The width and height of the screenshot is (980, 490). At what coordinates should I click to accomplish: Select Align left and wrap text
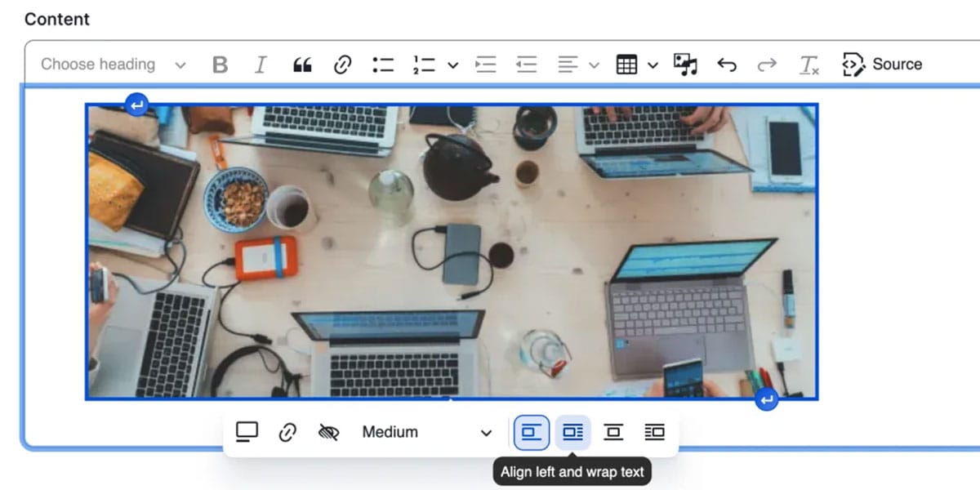[572, 432]
